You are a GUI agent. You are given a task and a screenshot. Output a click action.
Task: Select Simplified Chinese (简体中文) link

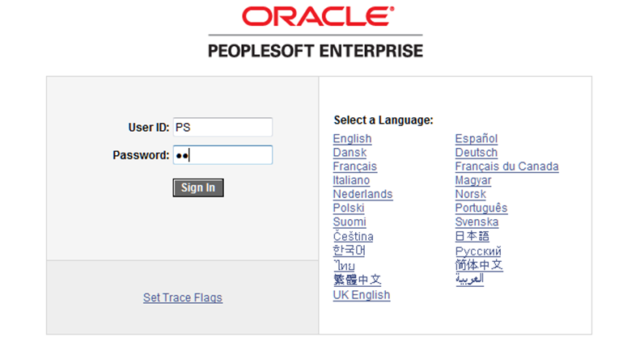pos(479,265)
